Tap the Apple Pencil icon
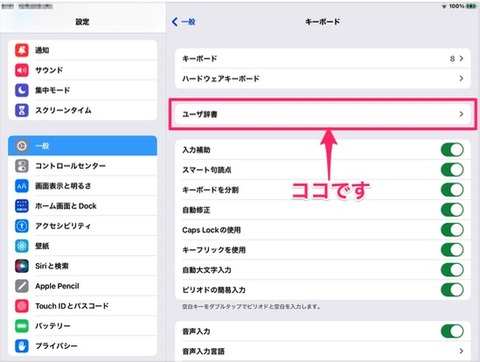 22,286
